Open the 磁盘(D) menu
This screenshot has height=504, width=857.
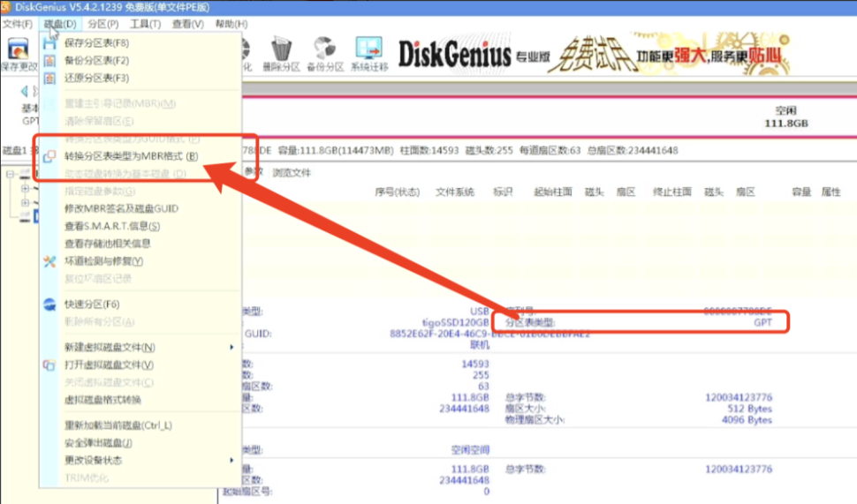60,24
